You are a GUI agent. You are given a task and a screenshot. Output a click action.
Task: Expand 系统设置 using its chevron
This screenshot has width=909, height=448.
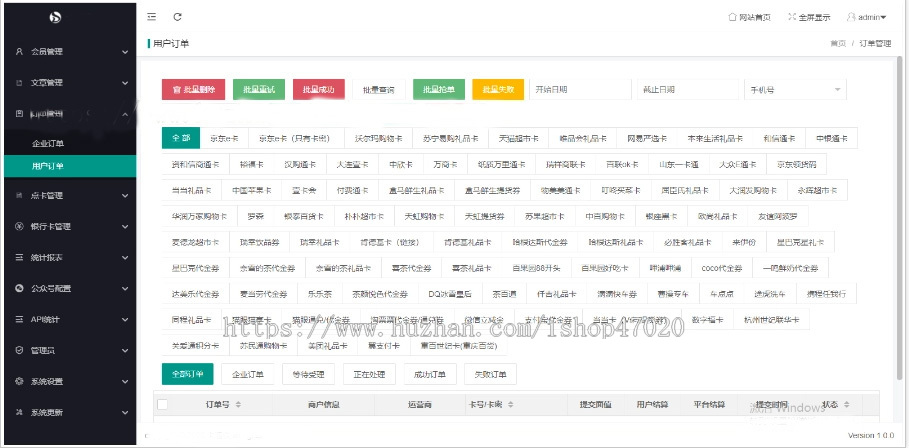(125, 381)
